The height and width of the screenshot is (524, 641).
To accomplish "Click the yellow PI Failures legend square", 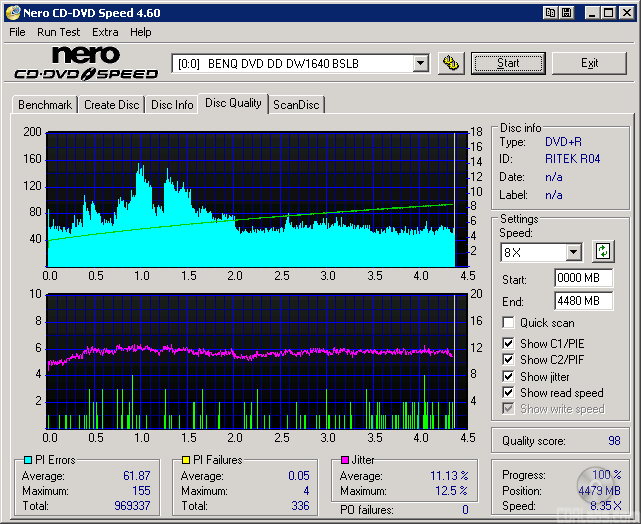I will [x=185, y=460].
